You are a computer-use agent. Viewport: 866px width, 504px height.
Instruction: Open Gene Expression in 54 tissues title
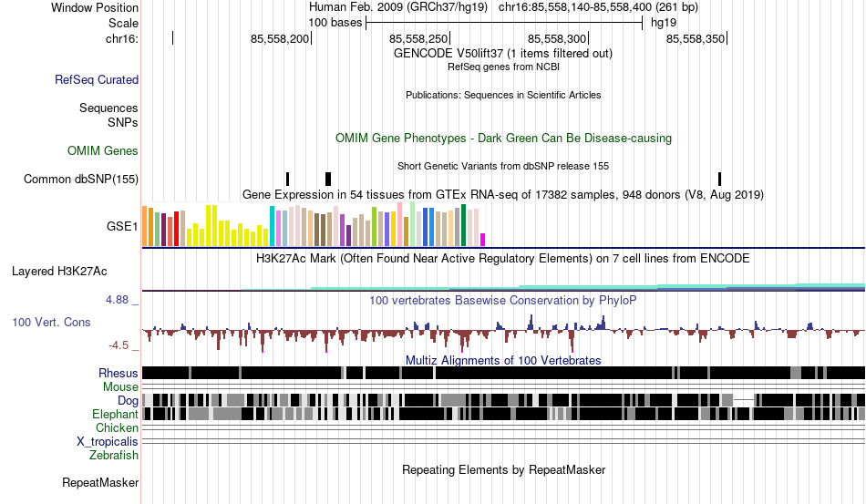(503, 194)
